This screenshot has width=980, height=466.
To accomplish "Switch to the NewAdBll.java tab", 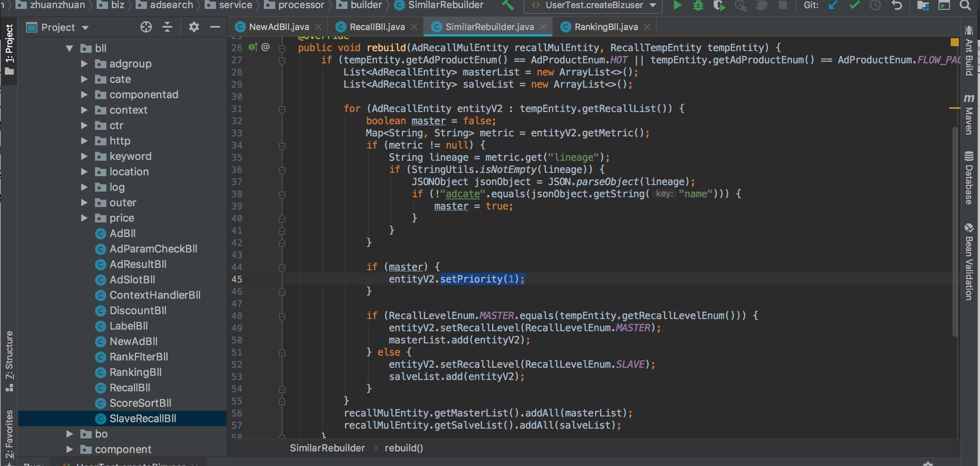I will (x=278, y=27).
